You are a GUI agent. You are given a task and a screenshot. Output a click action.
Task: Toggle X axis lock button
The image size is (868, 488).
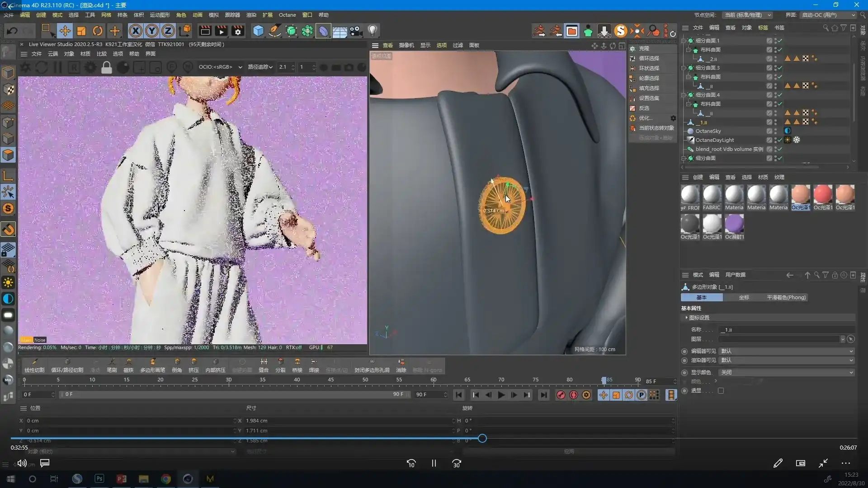click(135, 31)
